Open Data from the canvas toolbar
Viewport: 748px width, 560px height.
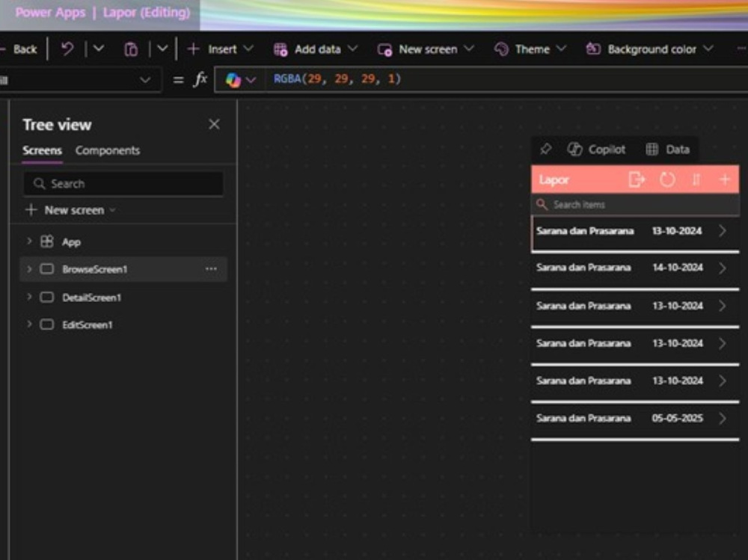[667, 150]
